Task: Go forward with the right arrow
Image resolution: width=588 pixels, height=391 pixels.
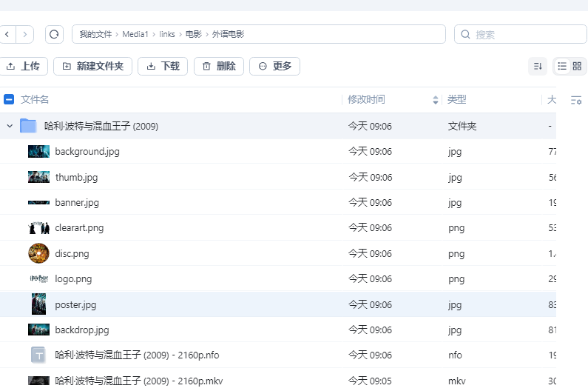Action: pos(25,35)
